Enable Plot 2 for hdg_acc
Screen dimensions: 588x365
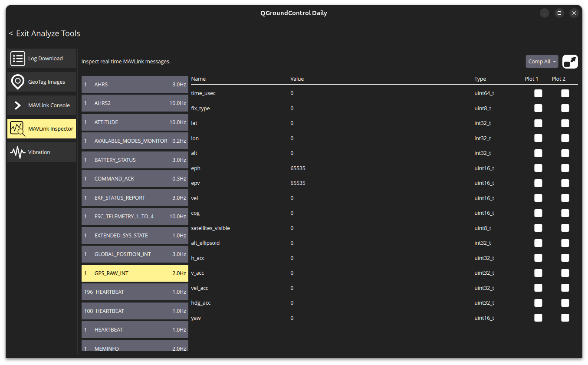pyautogui.click(x=565, y=303)
